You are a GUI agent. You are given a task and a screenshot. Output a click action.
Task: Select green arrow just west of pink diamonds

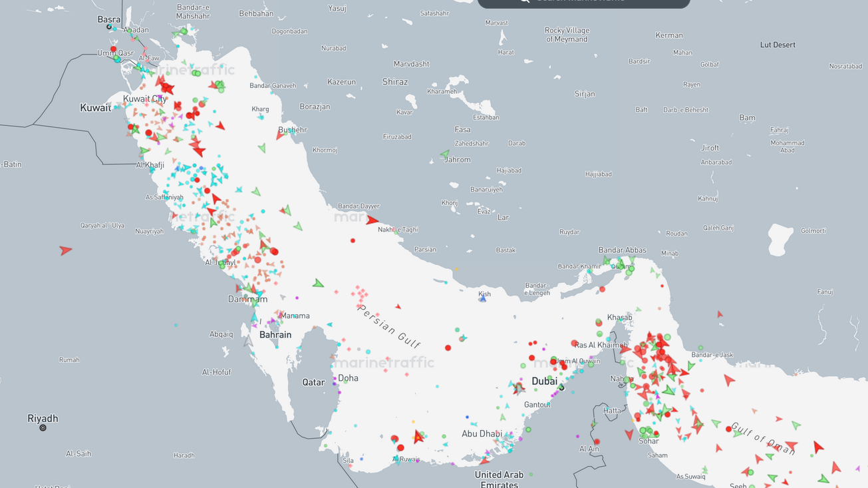click(x=319, y=284)
